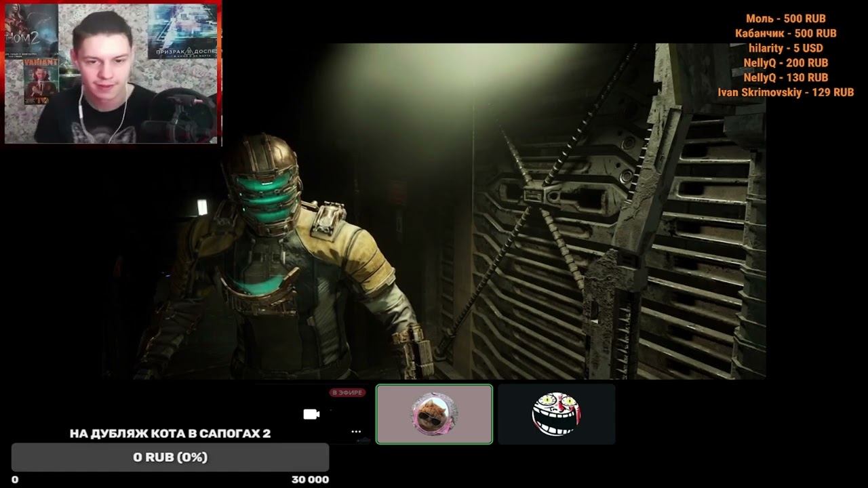The image size is (868, 488).
Task: Click donation entry Ivan Skrimovskiy - 129 RUB
Action: (x=786, y=92)
